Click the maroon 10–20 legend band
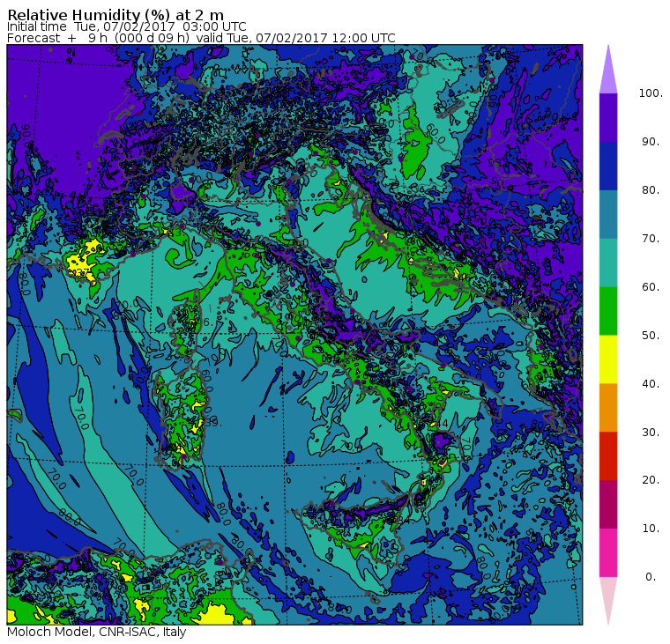The height and width of the screenshot is (644, 670). 608,504
